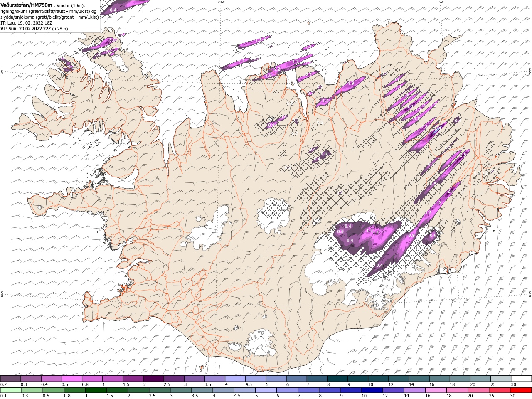Click the 'slydda/snjókoma' legend description line
The image size is (532, 399).
pyautogui.click(x=49, y=17)
